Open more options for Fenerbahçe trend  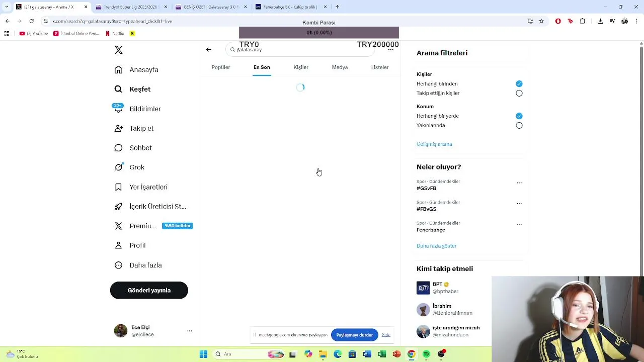(519, 224)
